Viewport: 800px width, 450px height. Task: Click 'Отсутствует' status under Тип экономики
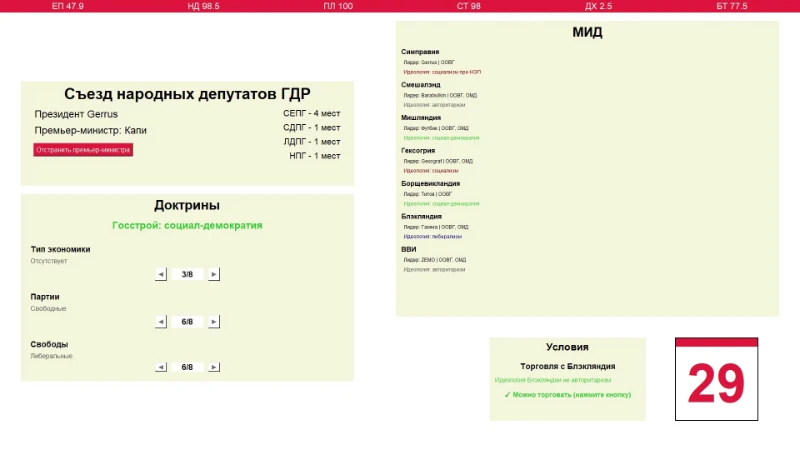click(x=49, y=261)
